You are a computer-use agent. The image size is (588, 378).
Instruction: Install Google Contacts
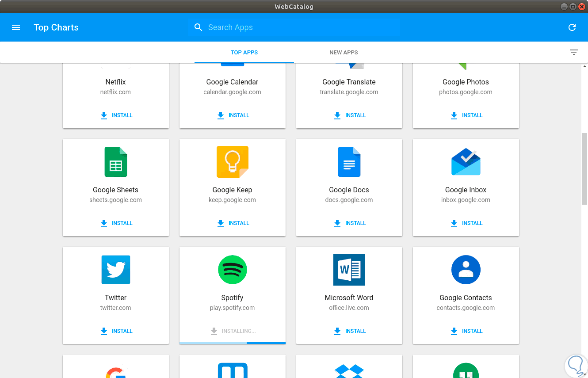(x=466, y=331)
